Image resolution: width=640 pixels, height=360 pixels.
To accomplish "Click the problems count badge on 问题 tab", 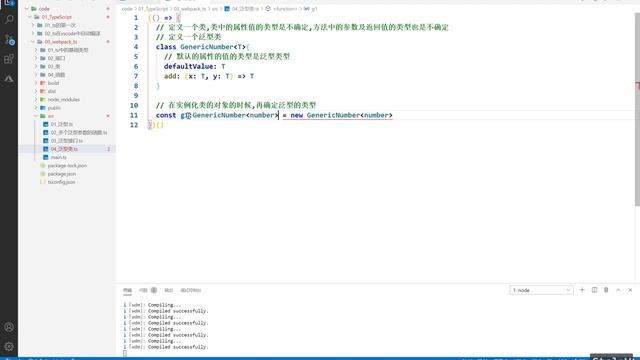I will pos(154,290).
